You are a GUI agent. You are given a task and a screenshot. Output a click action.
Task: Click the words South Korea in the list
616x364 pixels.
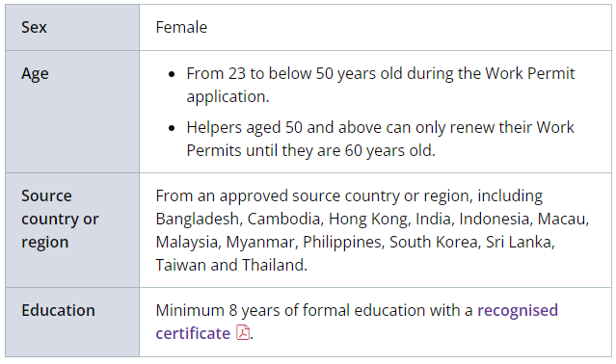434,242
